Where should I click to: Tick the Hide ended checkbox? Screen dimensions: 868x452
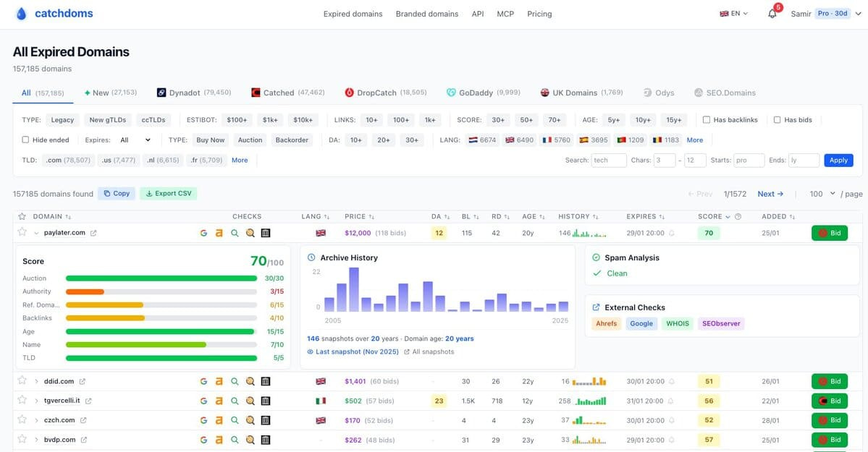coord(25,140)
